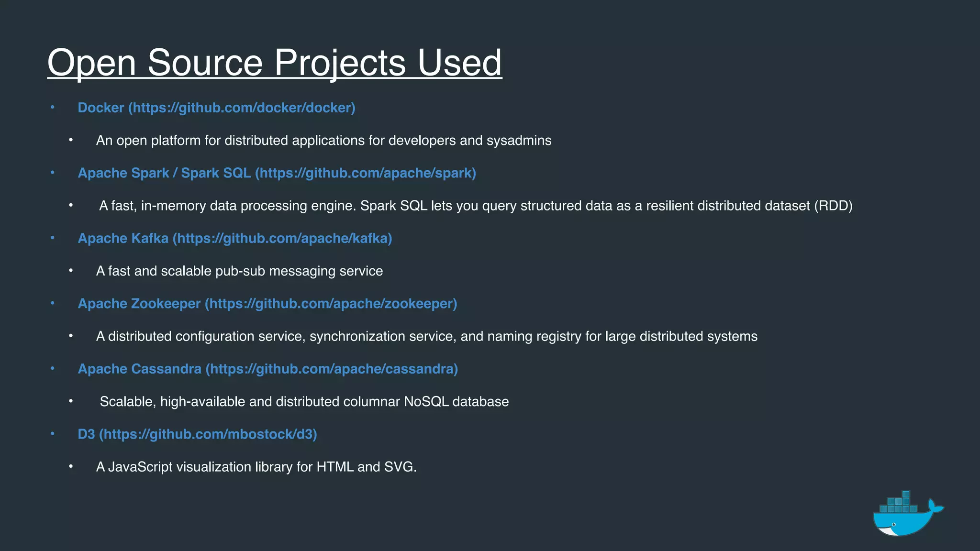Click text 'A fast, in-memory data processing engine'

click(228, 206)
